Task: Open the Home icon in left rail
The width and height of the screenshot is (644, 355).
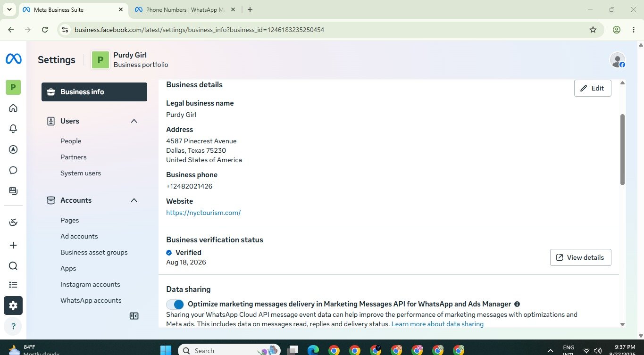Action: (13, 108)
